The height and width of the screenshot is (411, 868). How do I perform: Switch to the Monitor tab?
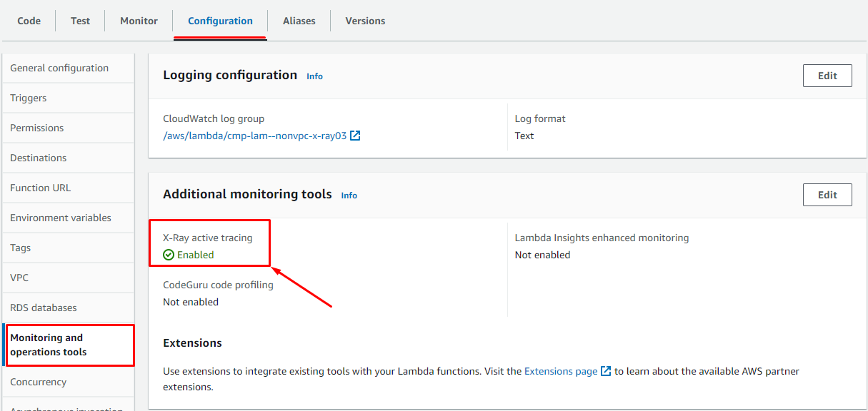coord(139,21)
